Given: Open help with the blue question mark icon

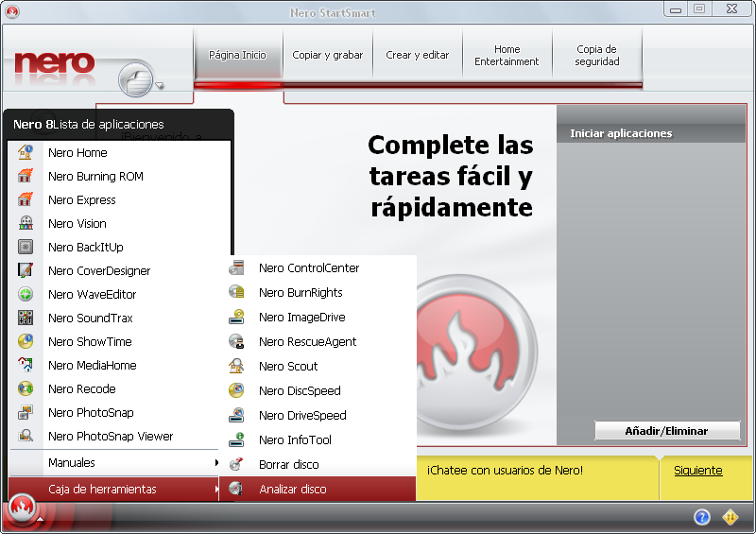Looking at the screenshot, I should pos(702,517).
